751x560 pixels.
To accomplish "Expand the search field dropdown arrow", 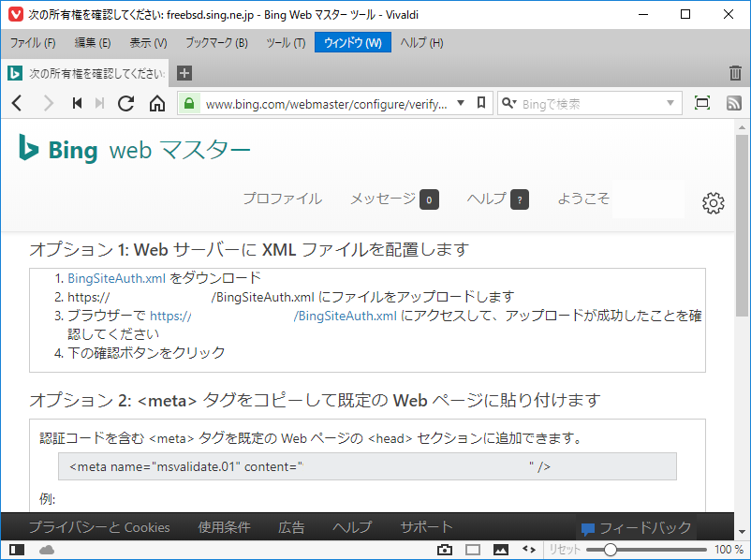I will click(670, 103).
